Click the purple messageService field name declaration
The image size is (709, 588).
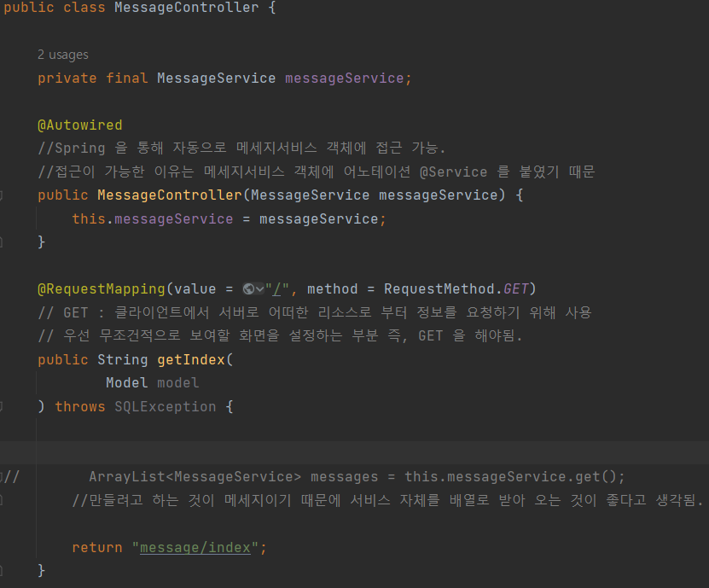click(x=344, y=79)
